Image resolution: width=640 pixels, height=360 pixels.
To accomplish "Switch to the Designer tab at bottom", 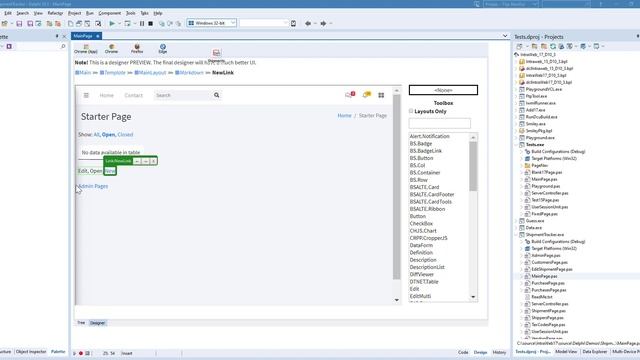I will pos(97,323).
